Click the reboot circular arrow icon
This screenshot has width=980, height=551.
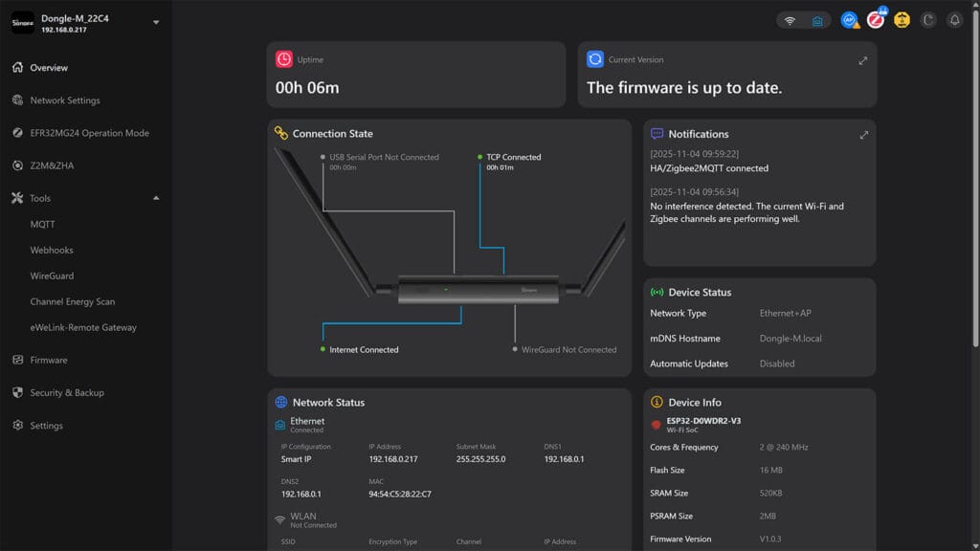[927, 20]
